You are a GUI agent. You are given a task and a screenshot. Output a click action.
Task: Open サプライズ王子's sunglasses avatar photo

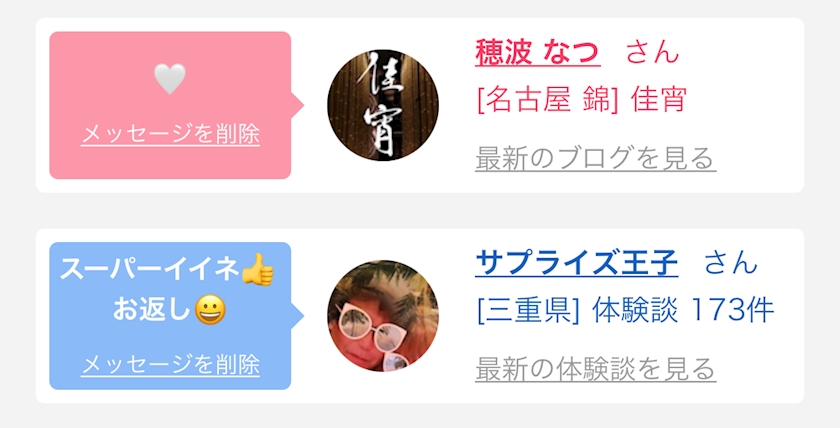point(382,316)
